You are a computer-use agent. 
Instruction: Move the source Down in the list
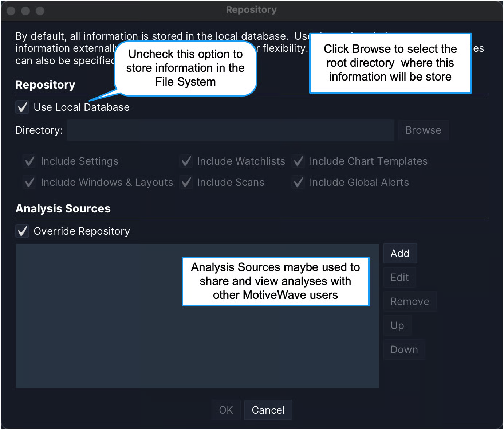404,350
